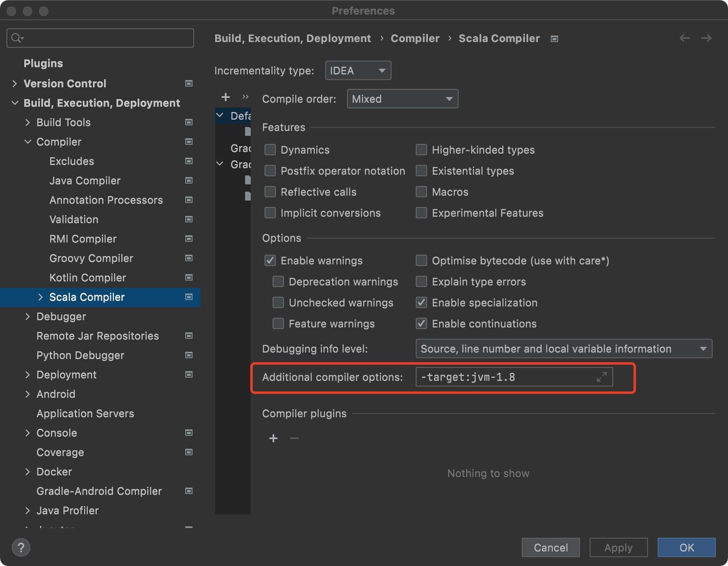Screen dimensions: 728x566
Task: Click expand icon in compiler options field
Action: click(602, 377)
